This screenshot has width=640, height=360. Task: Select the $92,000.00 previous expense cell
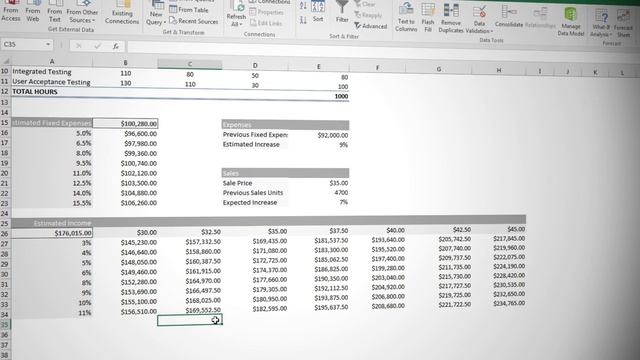tap(318, 135)
